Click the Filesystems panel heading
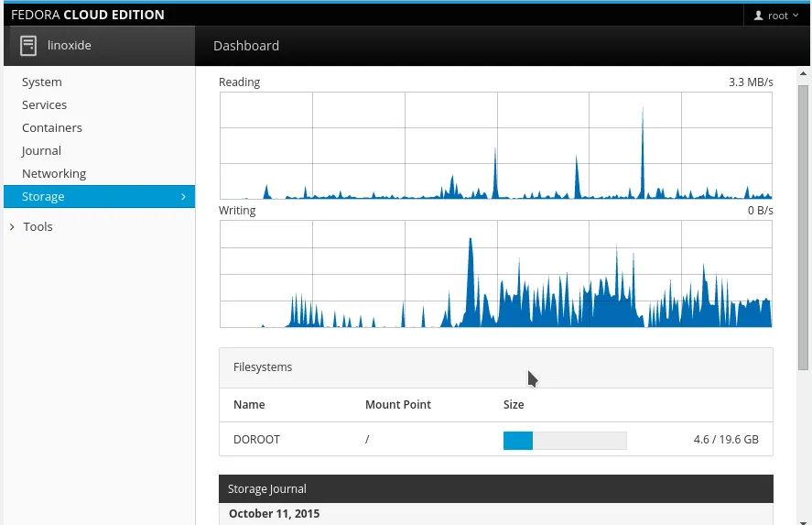812x525 pixels. tap(263, 366)
